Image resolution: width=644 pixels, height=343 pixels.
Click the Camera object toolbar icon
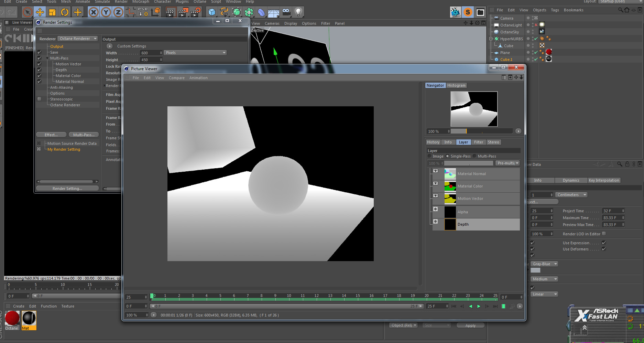pos(286,12)
